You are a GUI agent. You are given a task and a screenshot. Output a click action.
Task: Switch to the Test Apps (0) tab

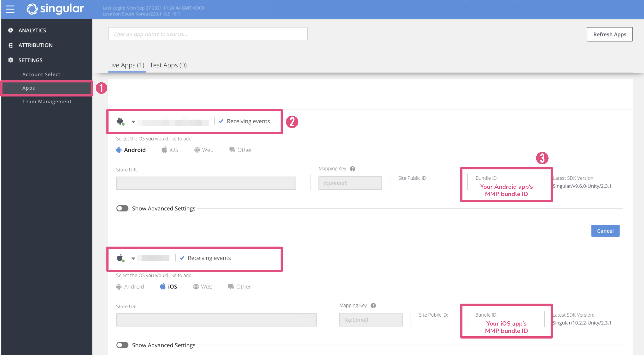(168, 65)
